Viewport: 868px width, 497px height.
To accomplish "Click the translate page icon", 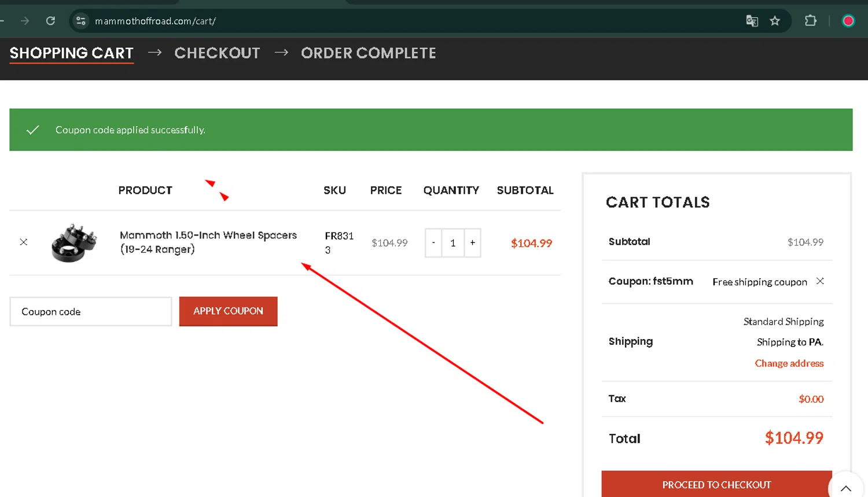I will tap(752, 21).
